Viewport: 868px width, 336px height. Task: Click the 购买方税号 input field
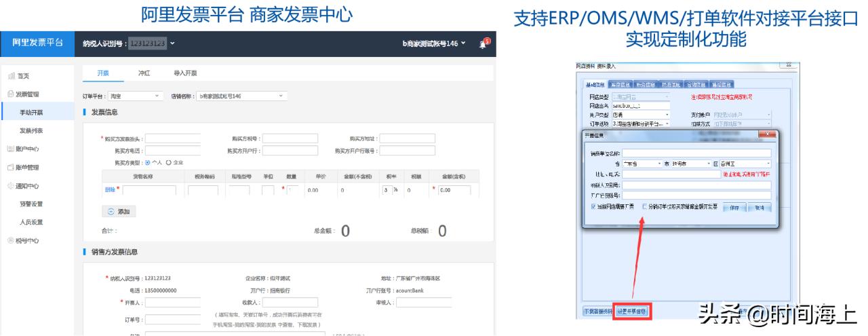(290, 139)
